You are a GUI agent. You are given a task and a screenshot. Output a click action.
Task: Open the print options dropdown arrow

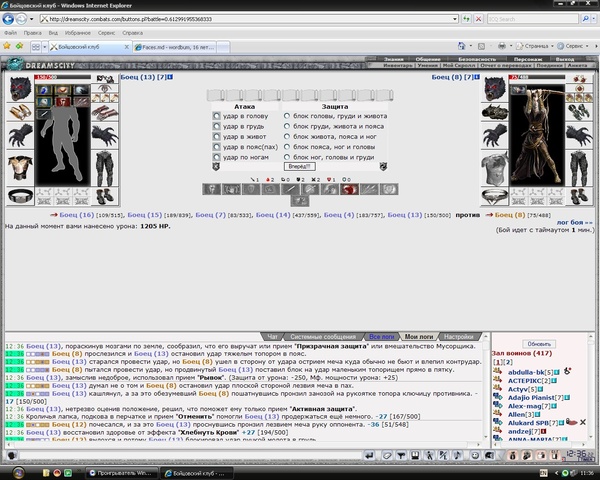[511, 46]
